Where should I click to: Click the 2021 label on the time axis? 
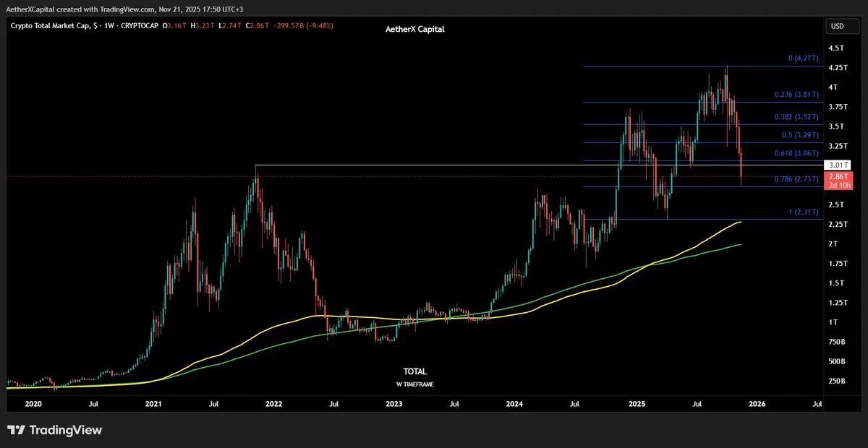tap(153, 405)
